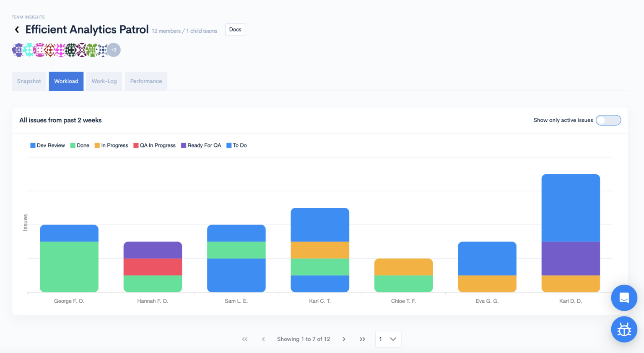Click Karl D. D.'s purple bar segment
Image resolution: width=644 pixels, height=353 pixels.
pyautogui.click(x=570, y=258)
